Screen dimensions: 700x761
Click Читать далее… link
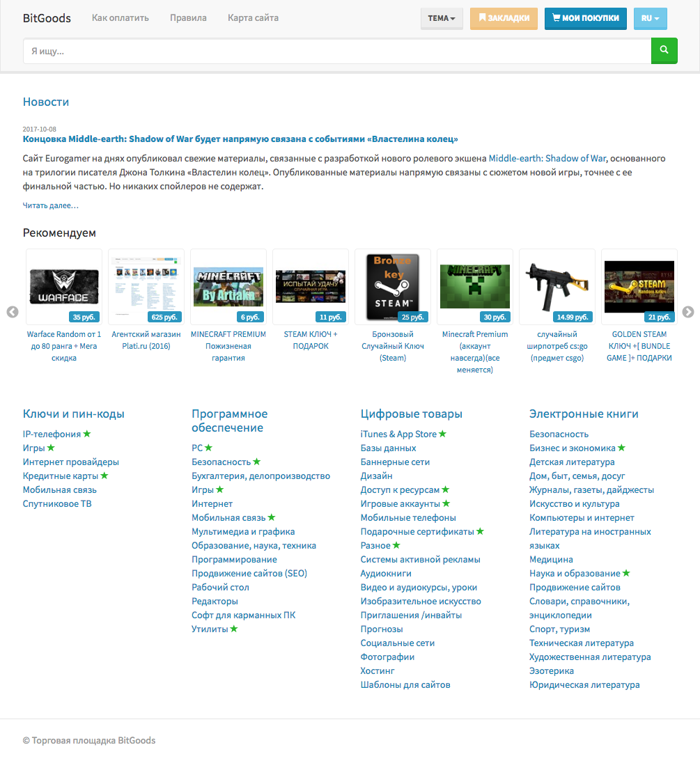pyautogui.click(x=51, y=205)
